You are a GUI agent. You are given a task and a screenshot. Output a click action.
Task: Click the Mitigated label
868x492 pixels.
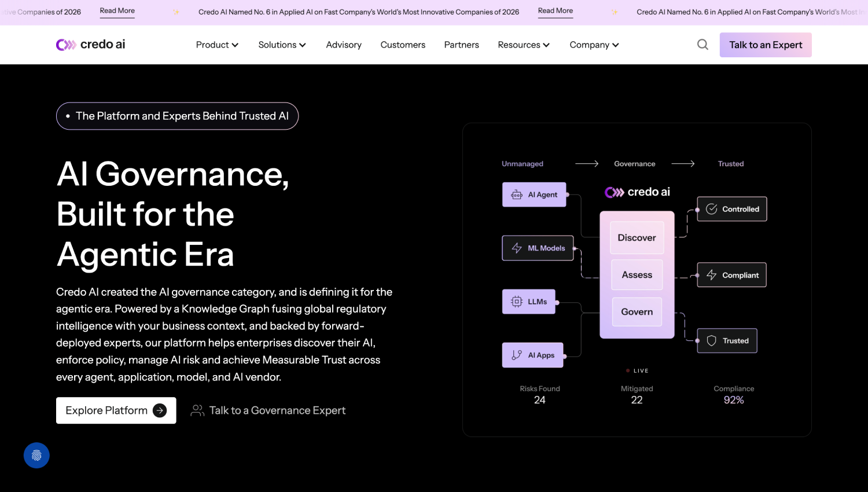637,388
